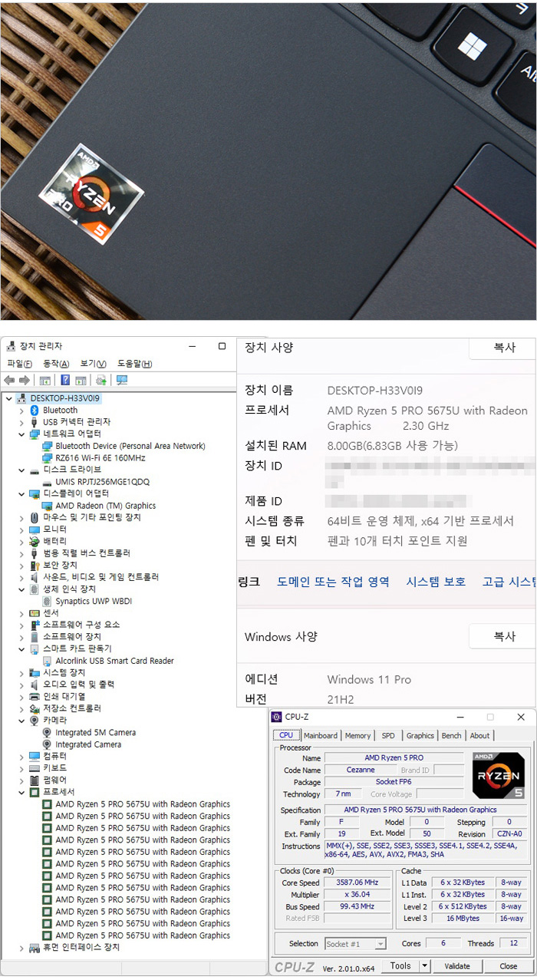Select the DESKTOP-H33V0I9 root tree node
537x980 pixels.
65,398
